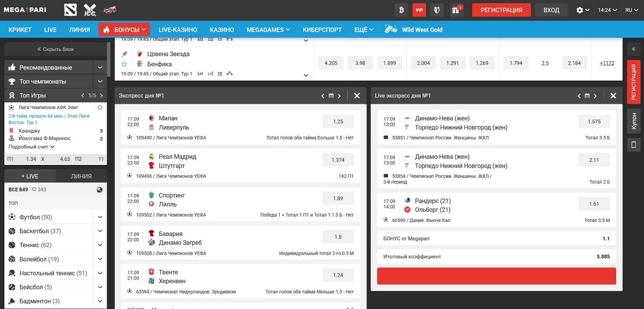
Task: Click the Bitcoin payments icon
Action: click(401, 10)
